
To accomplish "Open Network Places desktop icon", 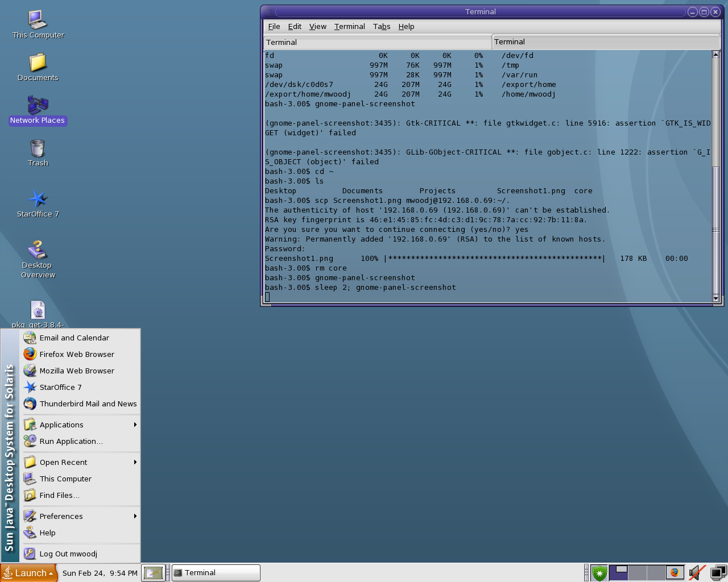I will 38,106.
